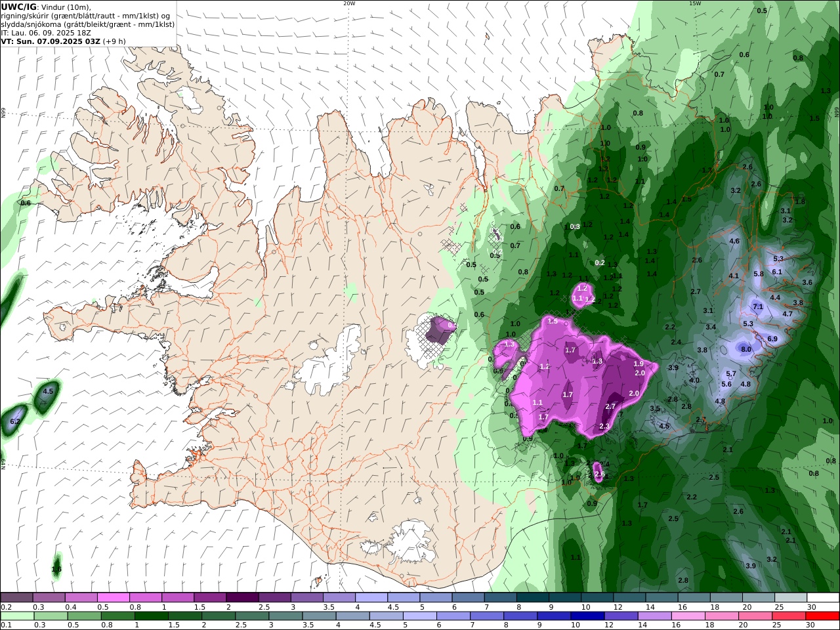Select the 4.4 value on the east fjords
This screenshot has width=840, height=630.
click(775, 297)
